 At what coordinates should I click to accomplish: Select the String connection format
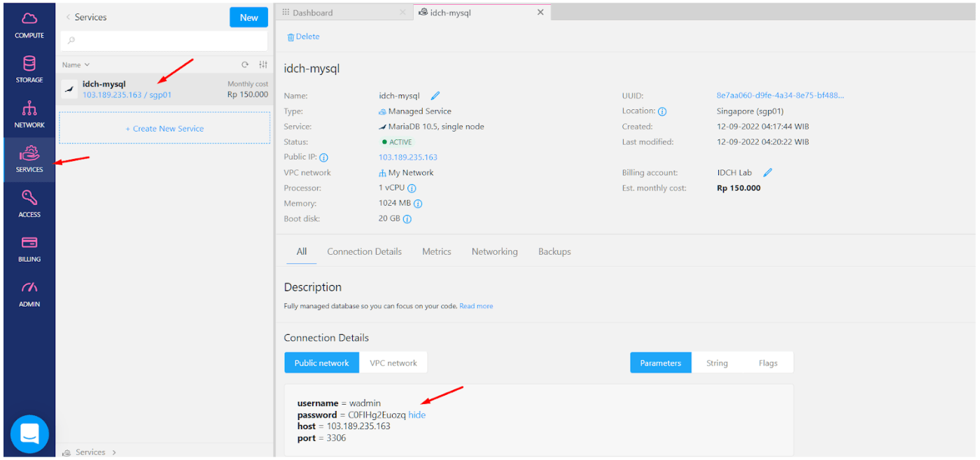pyautogui.click(x=716, y=363)
